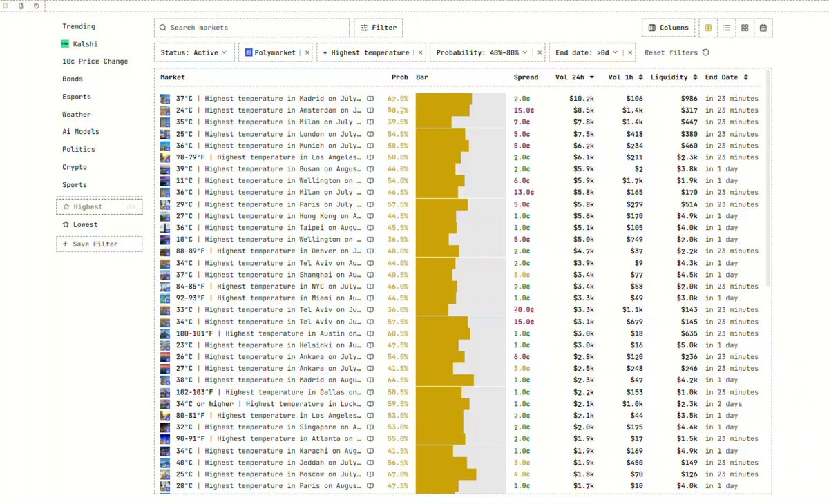Click the Polymarket logo in filter chip
829x504 pixels.
[x=249, y=52]
